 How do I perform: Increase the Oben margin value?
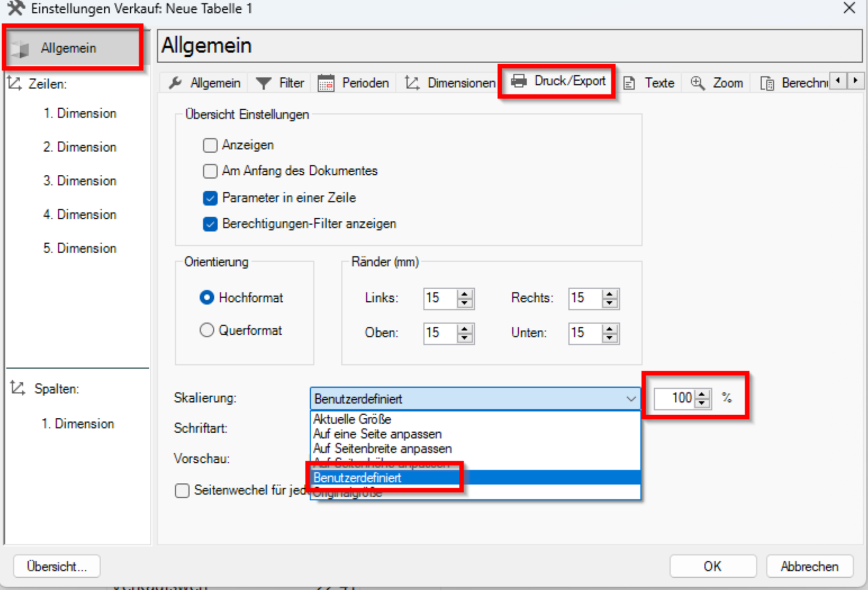(x=465, y=329)
